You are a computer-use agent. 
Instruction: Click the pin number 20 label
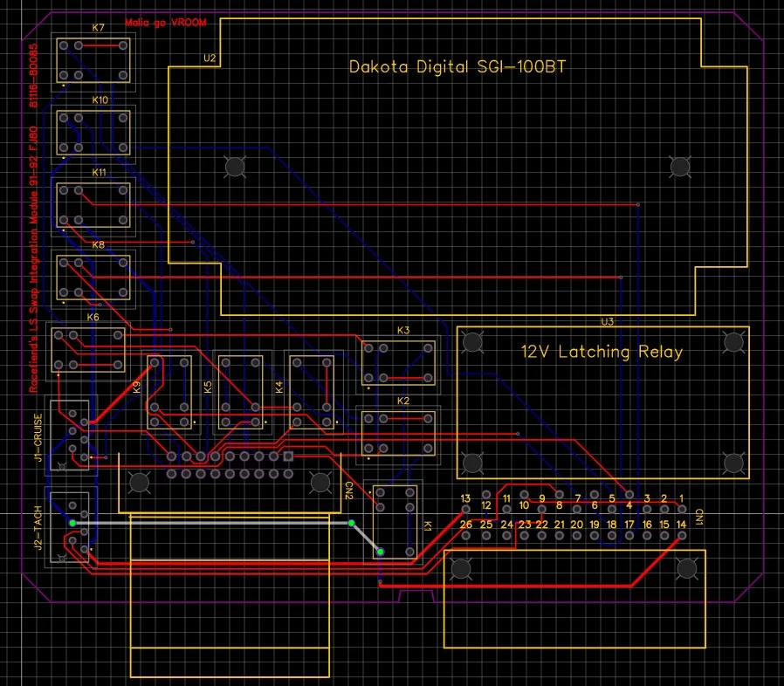tap(577, 525)
